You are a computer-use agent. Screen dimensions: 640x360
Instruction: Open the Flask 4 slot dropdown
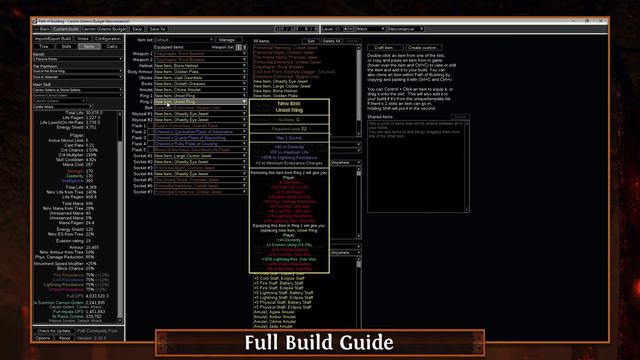200,144
